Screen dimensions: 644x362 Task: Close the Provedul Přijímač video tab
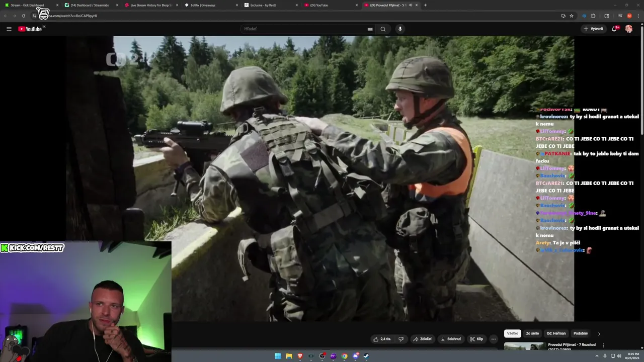[x=417, y=5]
